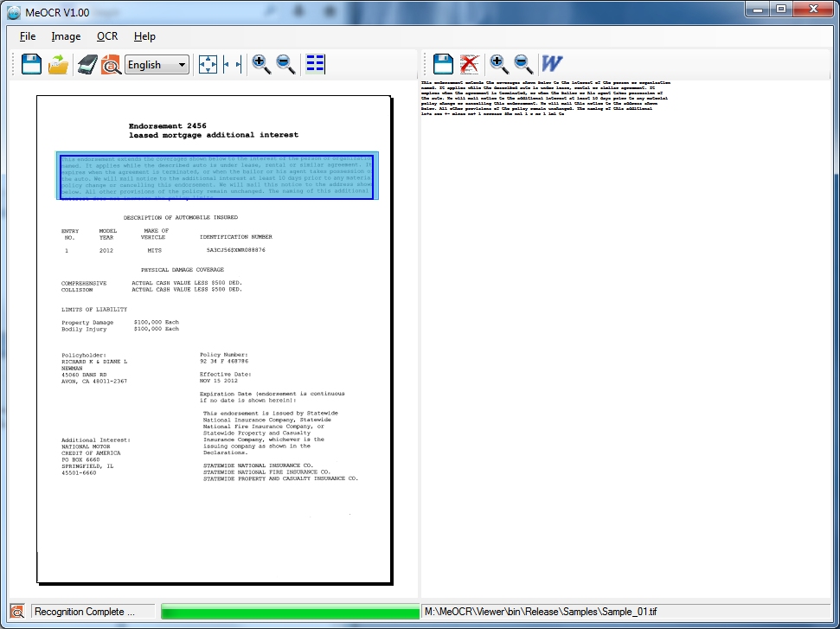
Task: Fit the image to the window
Action: (208, 64)
